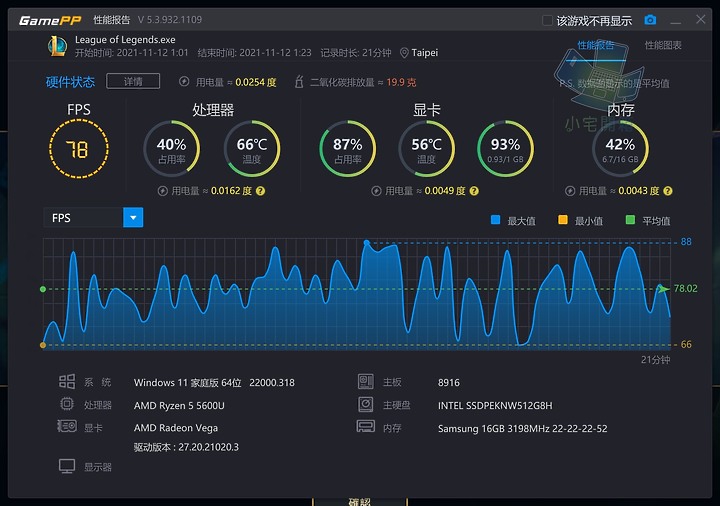Click the processor 40% usage gauge
The height and width of the screenshot is (506, 720).
tap(172, 149)
